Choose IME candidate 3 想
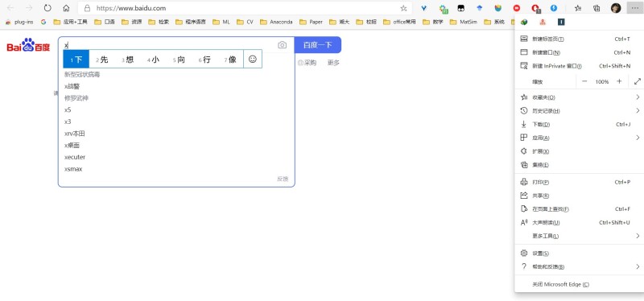This screenshot has height=301, width=644. click(128, 60)
